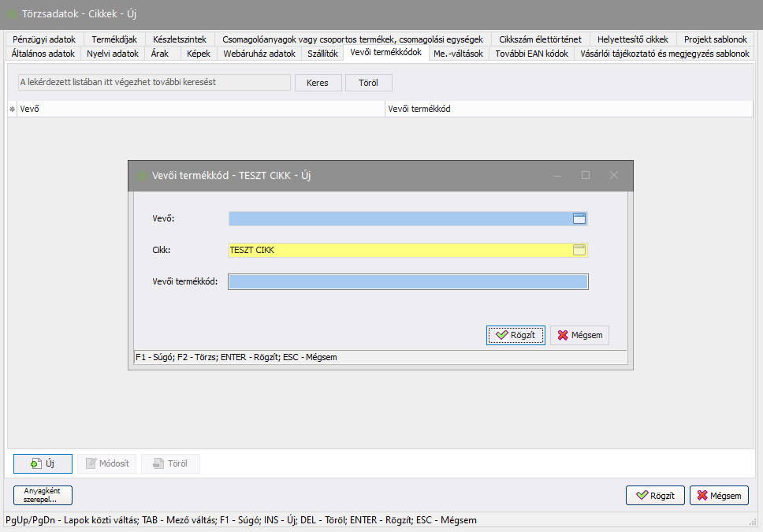This screenshot has width=763, height=532.
Task: Select the További EAN kódok tab
Action: point(531,54)
